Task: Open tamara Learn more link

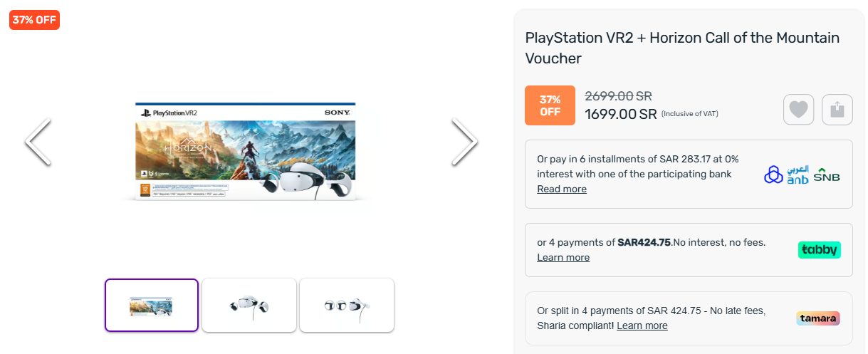Action: (x=642, y=326)
